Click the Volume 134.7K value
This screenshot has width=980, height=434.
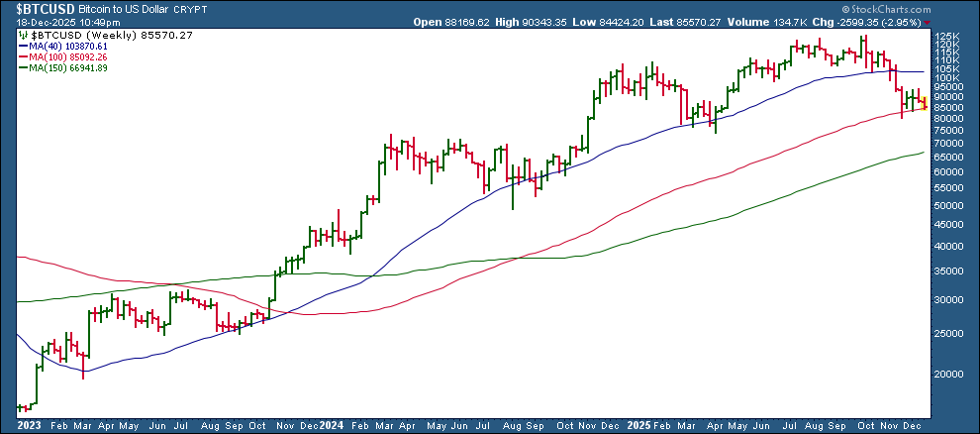coord(766,23)
